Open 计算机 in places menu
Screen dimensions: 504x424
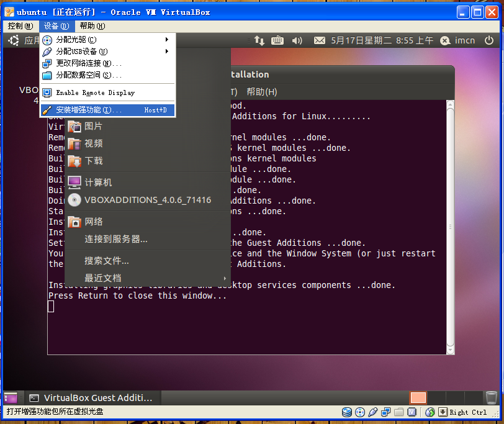(x=147, y=183)
